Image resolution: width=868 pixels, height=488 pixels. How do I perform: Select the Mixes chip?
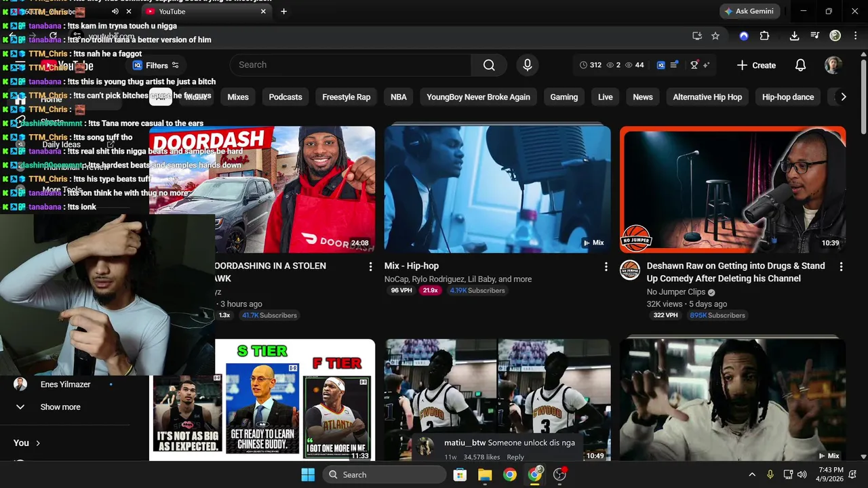pyautogui.click(x=238, y=97)
